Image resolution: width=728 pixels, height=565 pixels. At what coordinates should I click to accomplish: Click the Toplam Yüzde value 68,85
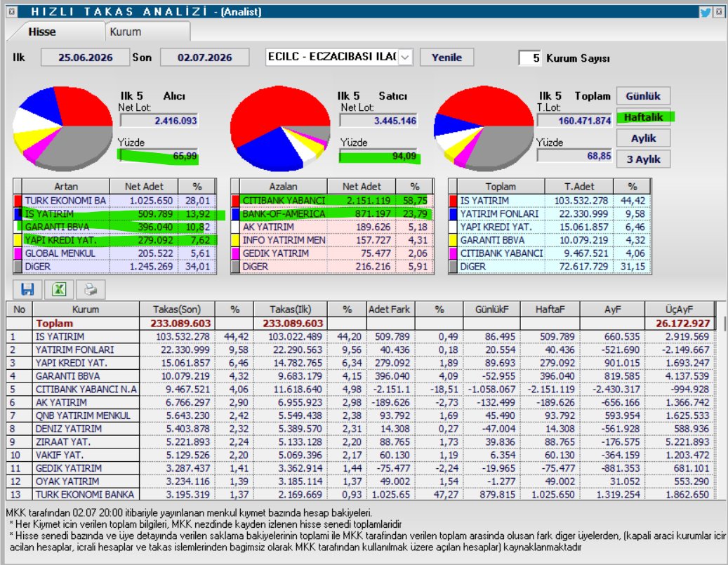pos(574,156)
